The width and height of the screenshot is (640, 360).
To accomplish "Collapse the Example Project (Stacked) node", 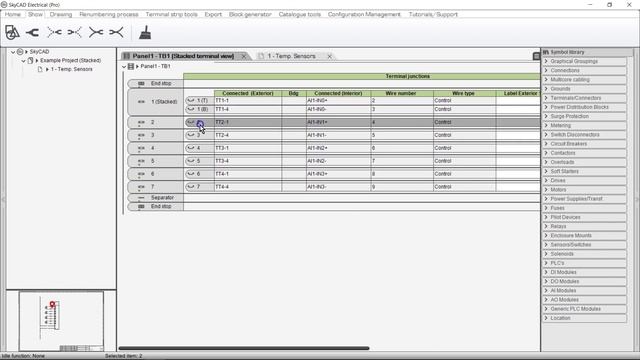I will click(x=23, y=61).
